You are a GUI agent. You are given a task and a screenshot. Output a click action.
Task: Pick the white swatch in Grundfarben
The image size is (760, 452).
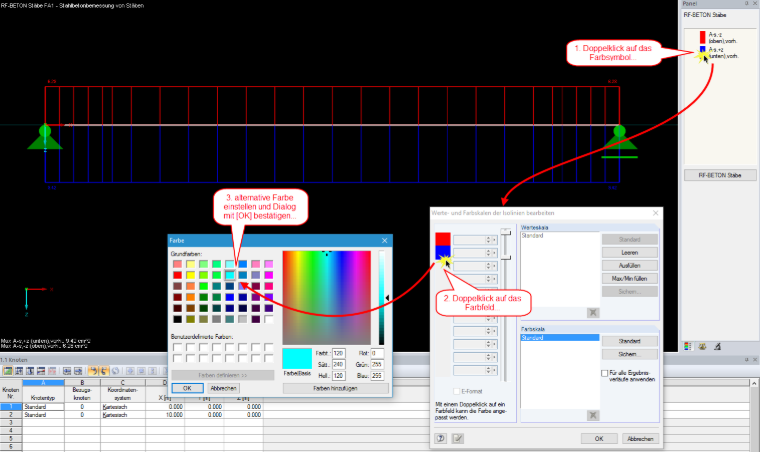(269, 319)
